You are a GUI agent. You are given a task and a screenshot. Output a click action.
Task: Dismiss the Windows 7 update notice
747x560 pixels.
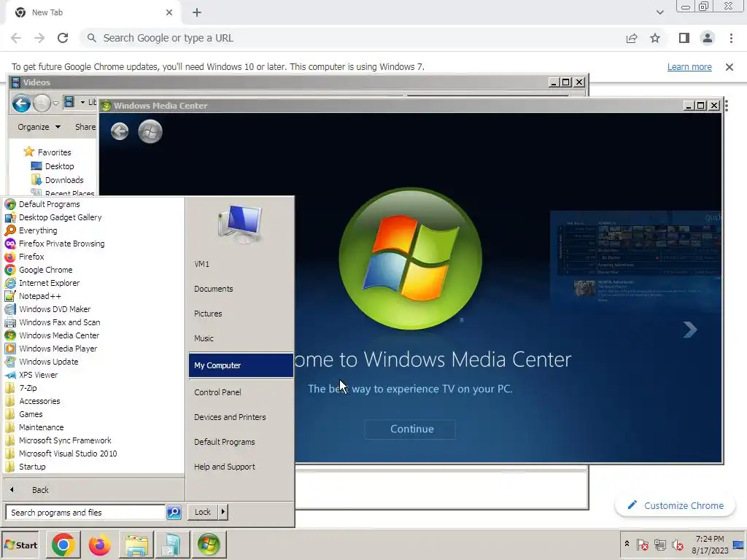point(729,67)
